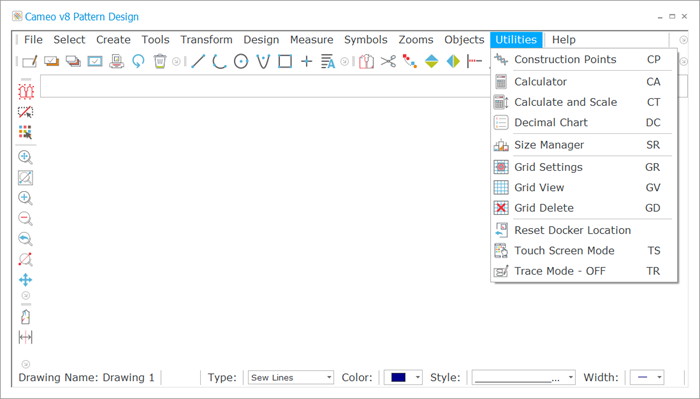Click the zoom out magnifier icon
700x399 pixels.
pyautogui.click(x=25, y=219)
